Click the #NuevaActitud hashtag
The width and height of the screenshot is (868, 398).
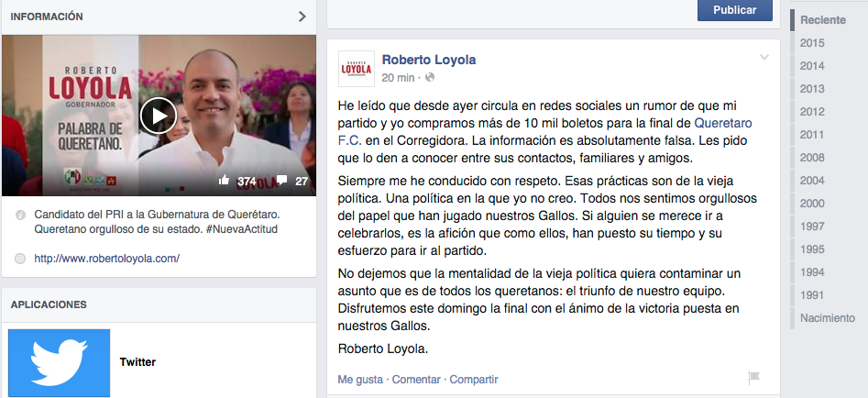pyautogui.click(x=242, y=229)
